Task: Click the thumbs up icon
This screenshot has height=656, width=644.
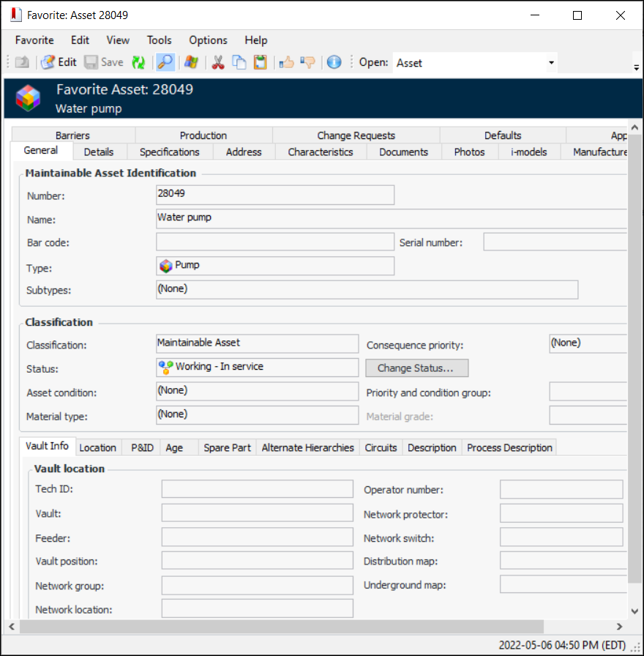Action: 286,63
